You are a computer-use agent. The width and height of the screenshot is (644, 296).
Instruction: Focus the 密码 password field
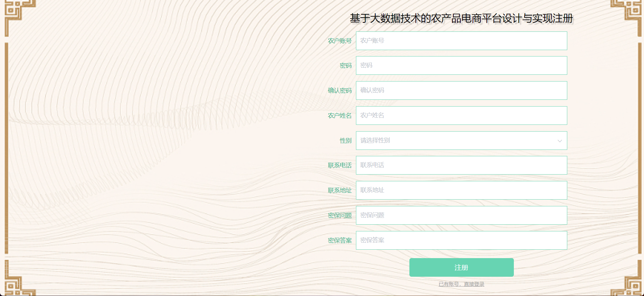pyautogui.click(x=461, y=65)
